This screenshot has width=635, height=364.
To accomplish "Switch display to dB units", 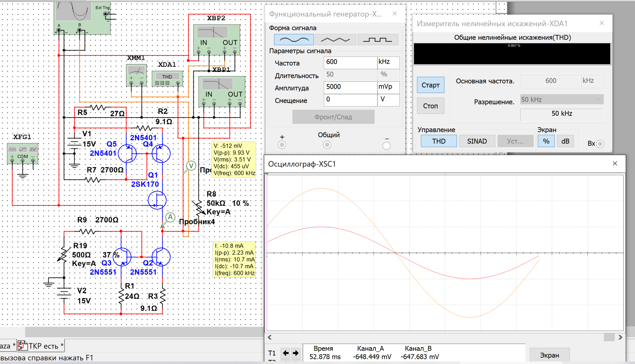I will tap(565, 141).
